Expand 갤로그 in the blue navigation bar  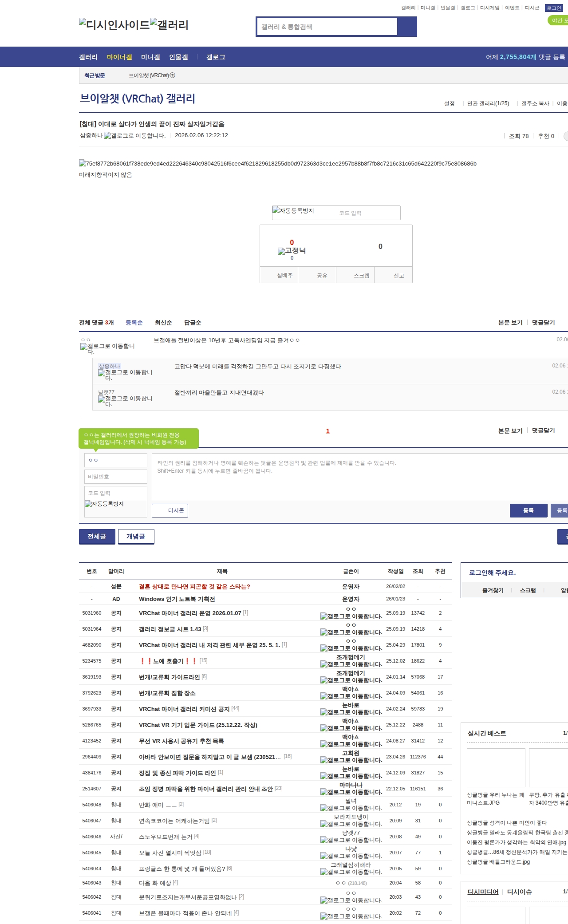coord(216,57)
